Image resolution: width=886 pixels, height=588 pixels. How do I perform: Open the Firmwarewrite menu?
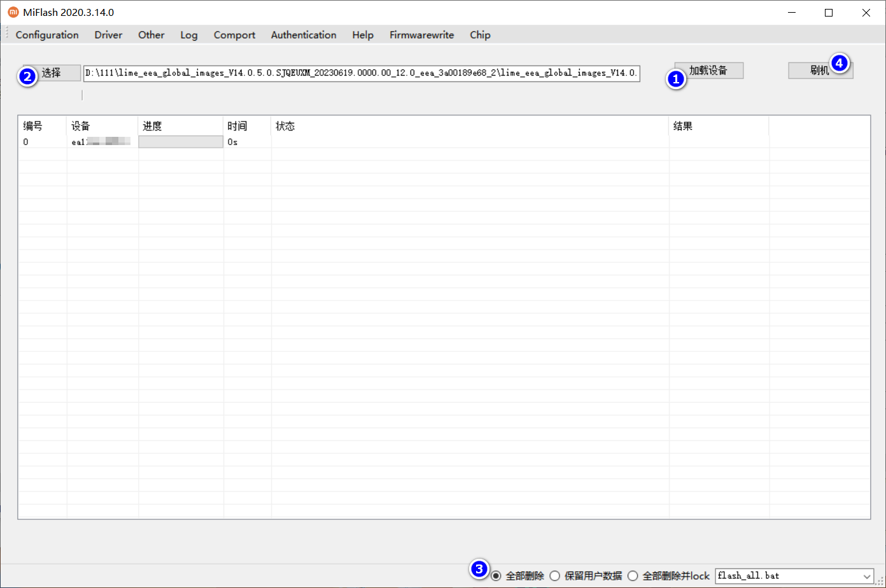coord(421,35)
